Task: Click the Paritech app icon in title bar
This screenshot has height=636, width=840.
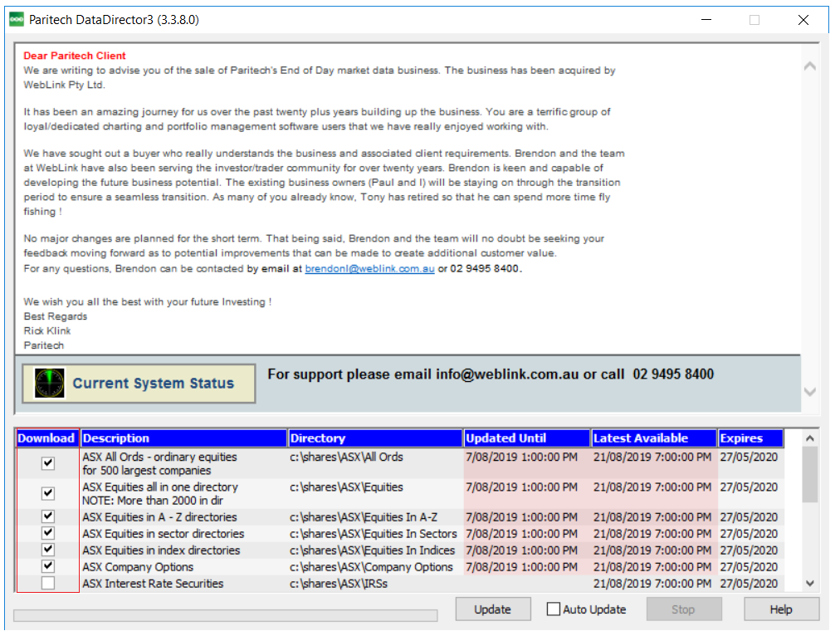Action: tap(17, 20)
